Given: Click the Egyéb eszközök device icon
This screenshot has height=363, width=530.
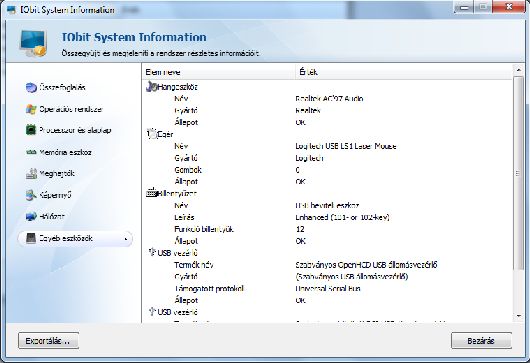Looking at the screenshot, I should coord(31,238).
